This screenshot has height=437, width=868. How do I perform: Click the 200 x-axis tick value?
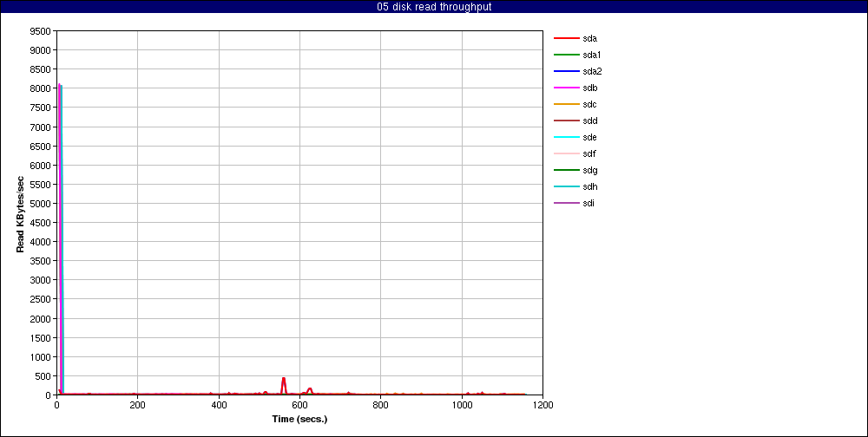point(137,405)
